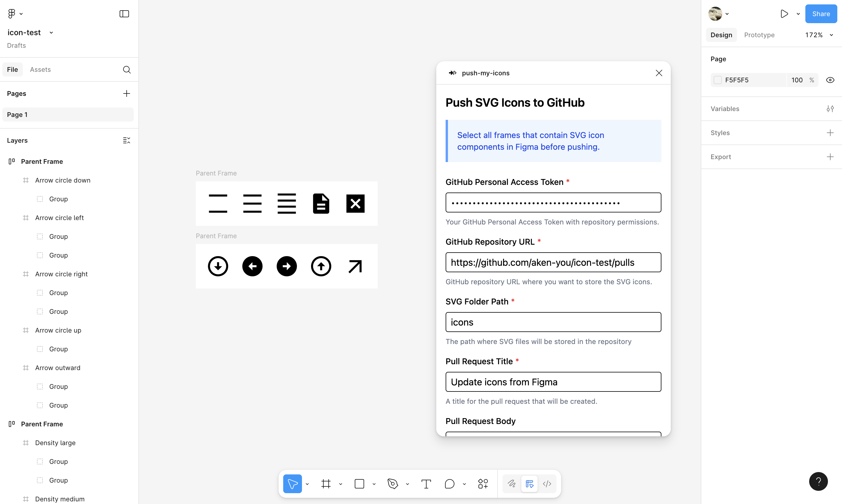Click the search icon in File panel
842x504 pixels.
127,70
